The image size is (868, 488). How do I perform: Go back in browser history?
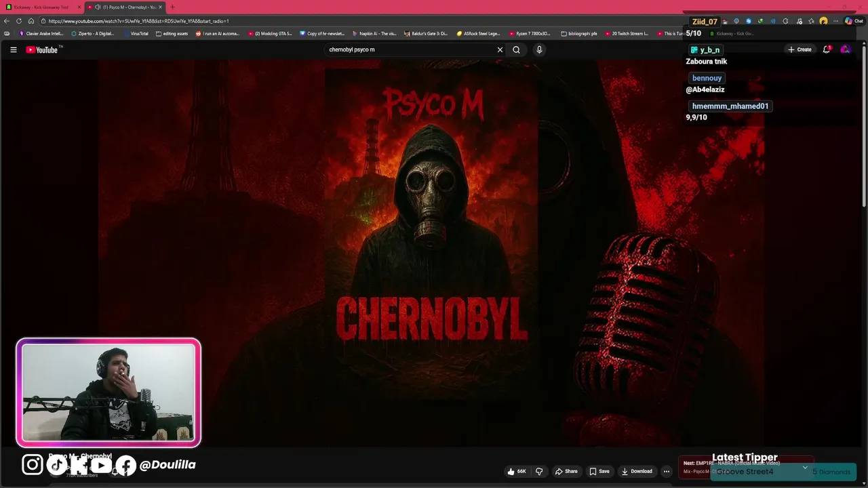pos(7,21)
